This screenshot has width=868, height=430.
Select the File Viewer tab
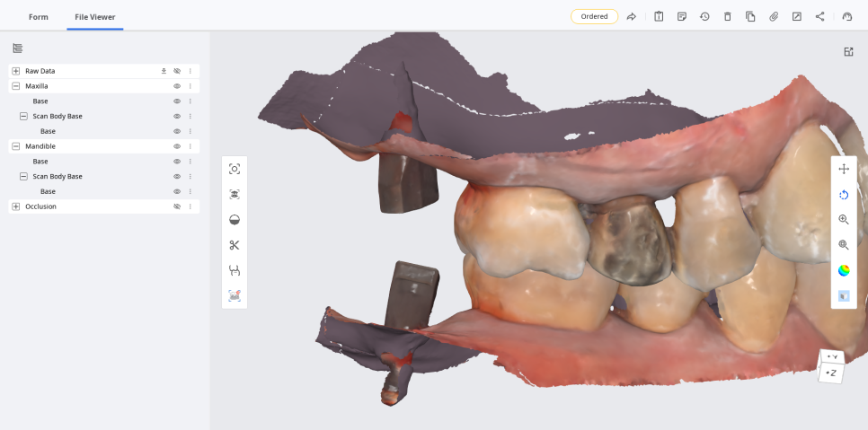pyautogui.click(x=94, y=16)
